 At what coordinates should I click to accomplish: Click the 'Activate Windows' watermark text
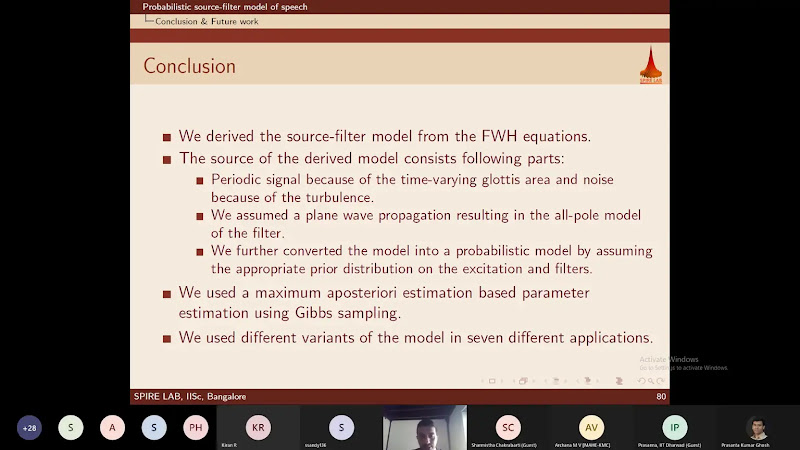point(669,359)
